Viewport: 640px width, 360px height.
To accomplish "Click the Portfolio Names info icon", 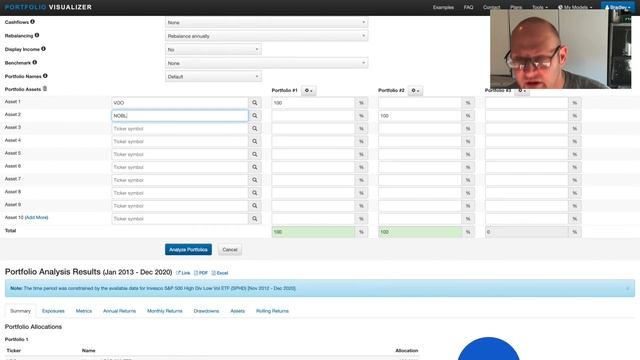I will pos(45,76).
